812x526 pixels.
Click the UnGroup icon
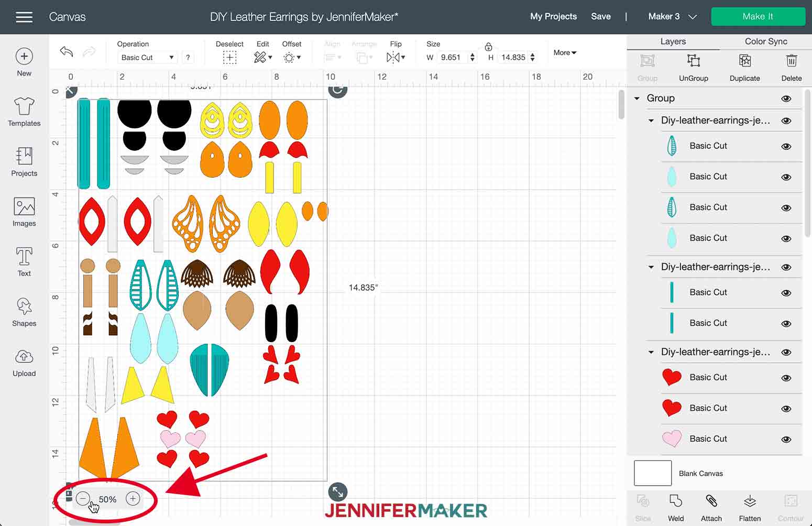[693, 61]
